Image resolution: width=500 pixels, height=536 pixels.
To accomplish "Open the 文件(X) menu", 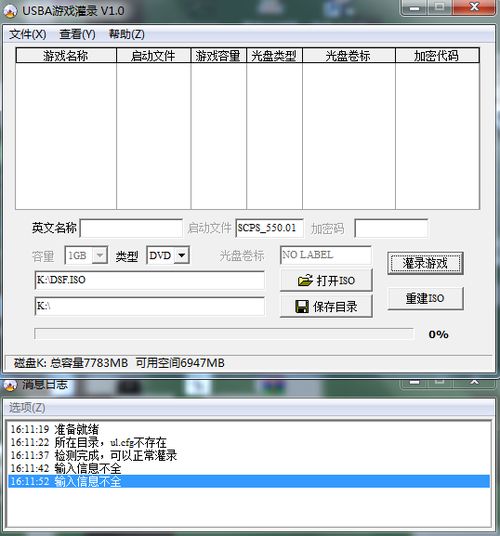I will pyautogui.click(x=27, y=34).
